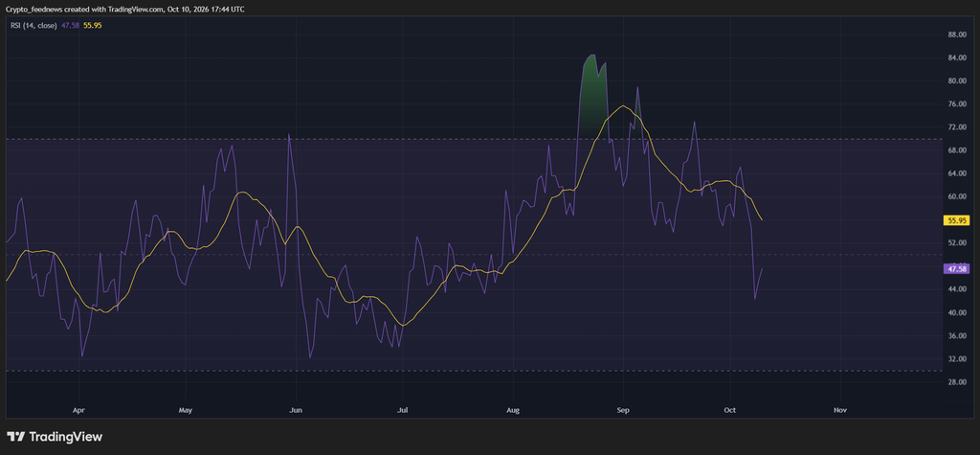Click the purple 47.58 price axis tag

(957, 268)
